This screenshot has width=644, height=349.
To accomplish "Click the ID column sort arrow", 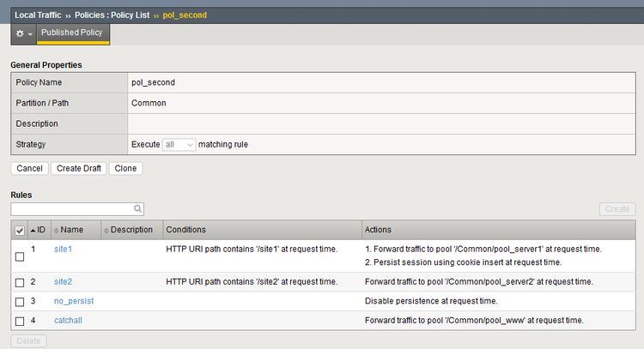I will point(33,230).
